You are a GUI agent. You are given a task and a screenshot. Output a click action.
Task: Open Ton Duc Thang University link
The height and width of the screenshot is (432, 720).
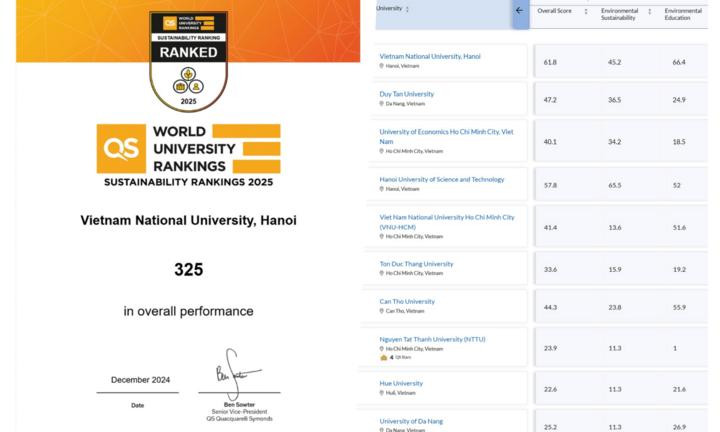(416, 264)
